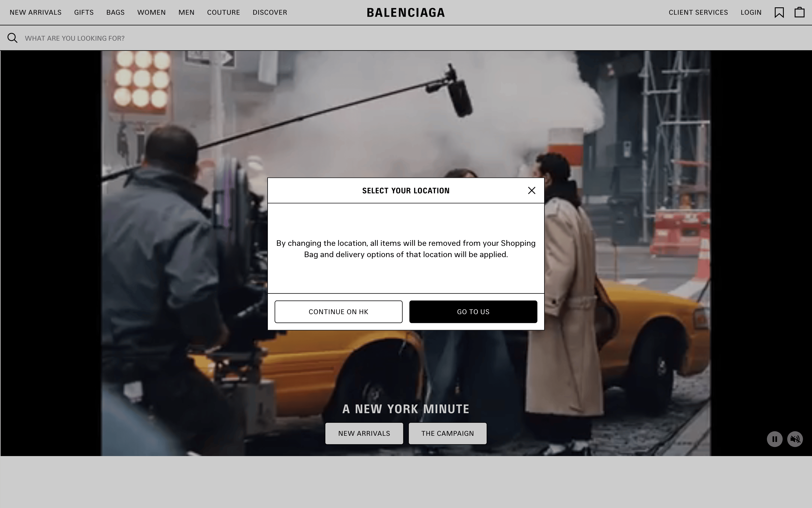Open Client Services
Viewport: 812px width, 508px height.
coord(698,12)
